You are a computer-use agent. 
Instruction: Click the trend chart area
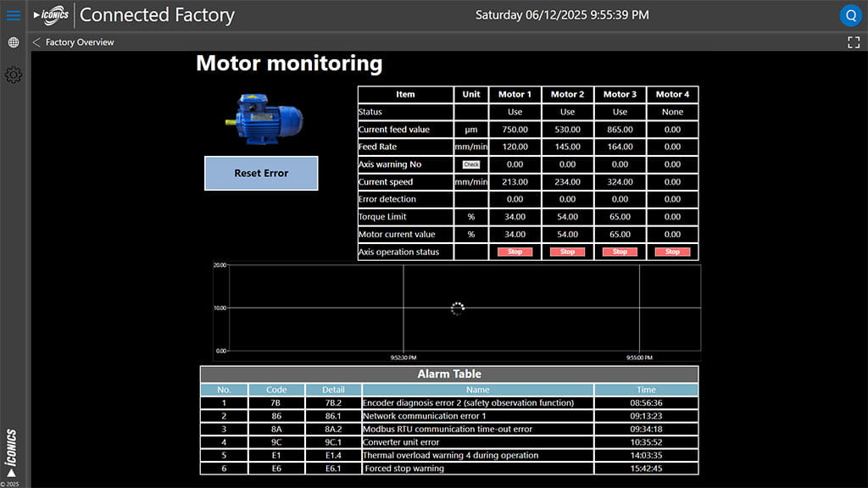coord(456,308)
